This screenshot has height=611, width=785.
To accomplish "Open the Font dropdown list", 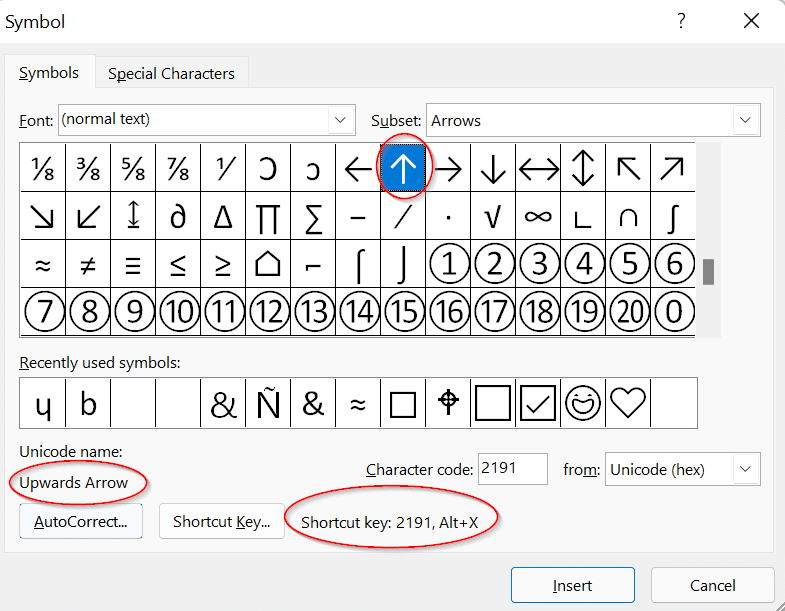I will coord(341,120).
